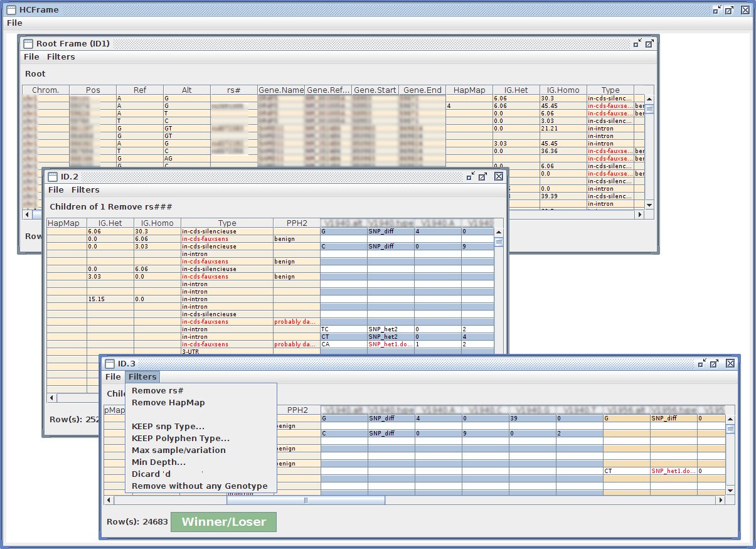Click the ID.3 frame title icon
Viewport: 756px width, 549px height.
click(x=109, y=364)
